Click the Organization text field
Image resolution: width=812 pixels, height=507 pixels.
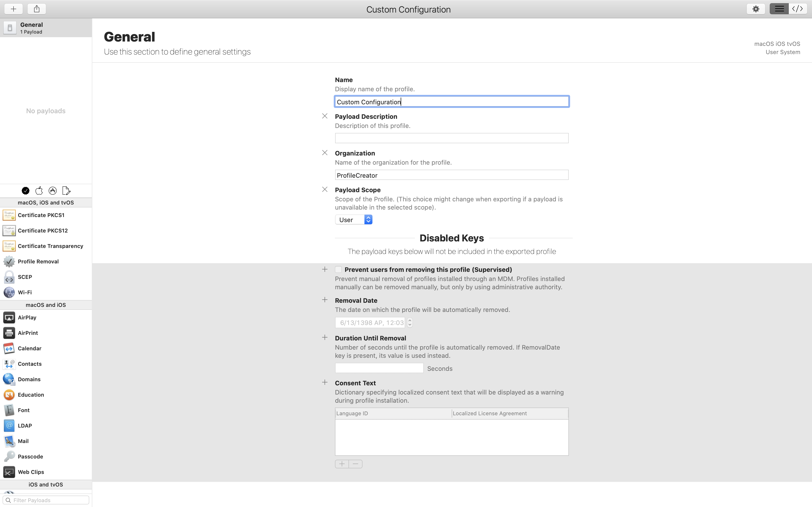point(451,175)
